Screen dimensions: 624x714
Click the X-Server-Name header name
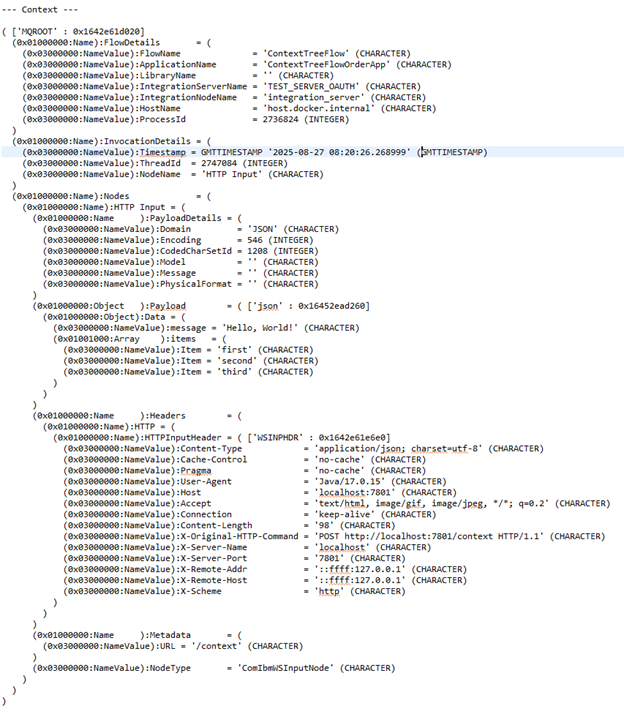tap(214, 547)
